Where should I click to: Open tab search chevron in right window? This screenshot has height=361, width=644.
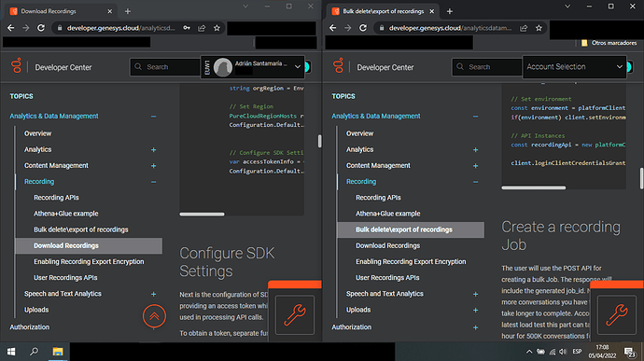click(567, 7)
